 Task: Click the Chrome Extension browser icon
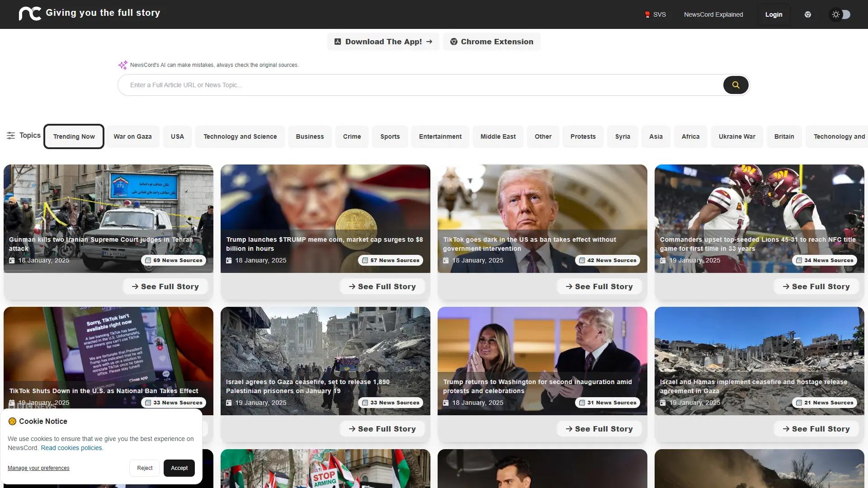click(454, 41)
